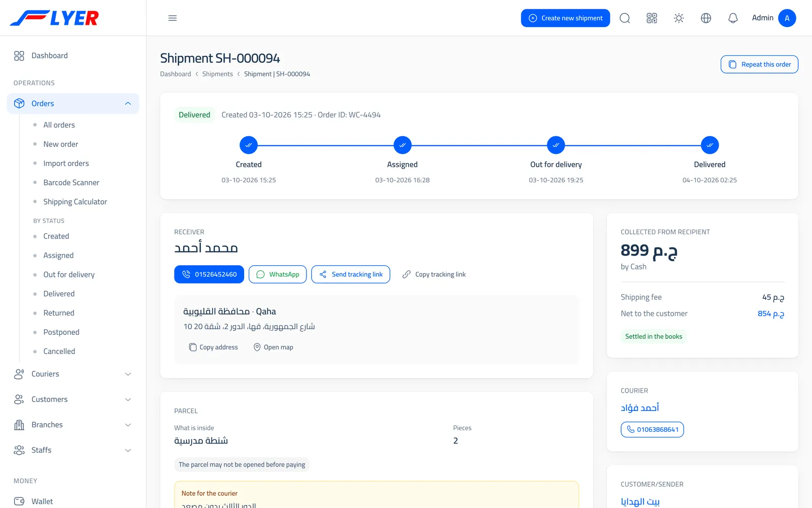The height and width of the screenshot is (508, 812).
Task: Click Shipments breadcrumb link
Action: click(217, 74)
